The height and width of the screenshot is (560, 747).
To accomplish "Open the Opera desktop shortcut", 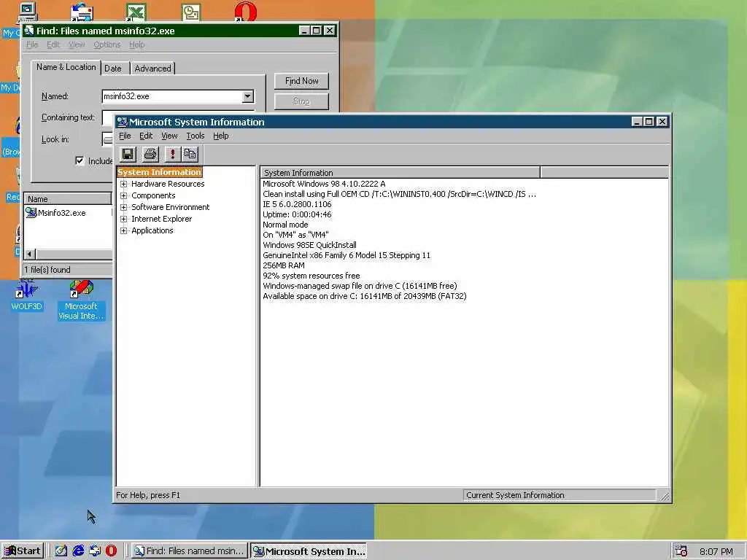I will point(245,12).
